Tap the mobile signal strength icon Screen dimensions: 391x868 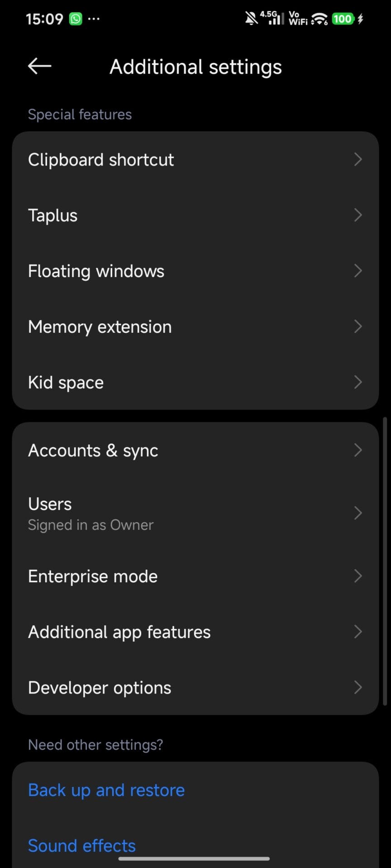(x=272, y=19)
